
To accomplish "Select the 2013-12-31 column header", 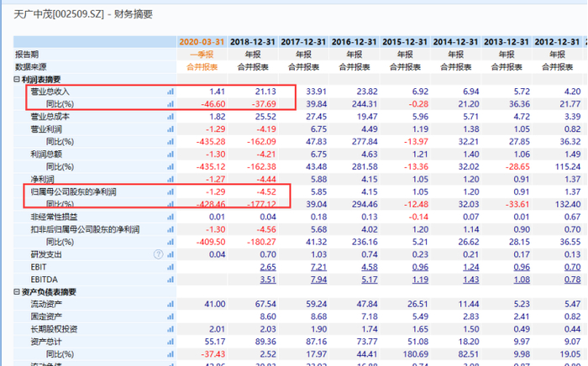I will (507, 42).
